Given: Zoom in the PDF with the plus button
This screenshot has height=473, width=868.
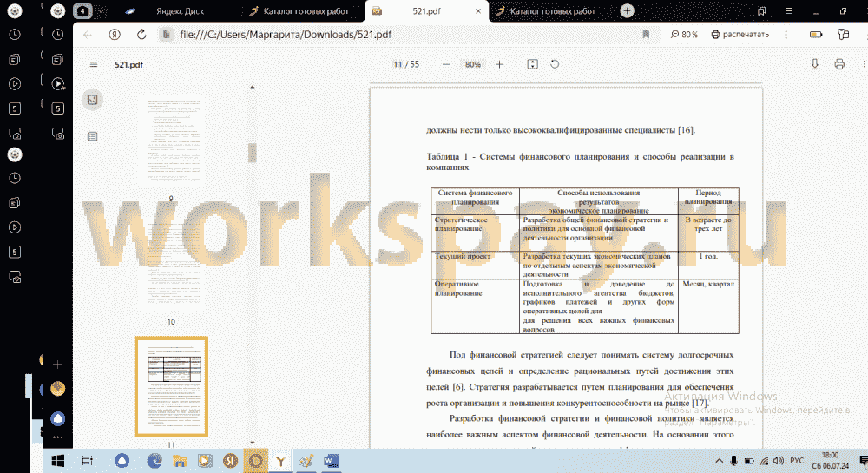Looking at the screenshot, I should tap(499, 64).
